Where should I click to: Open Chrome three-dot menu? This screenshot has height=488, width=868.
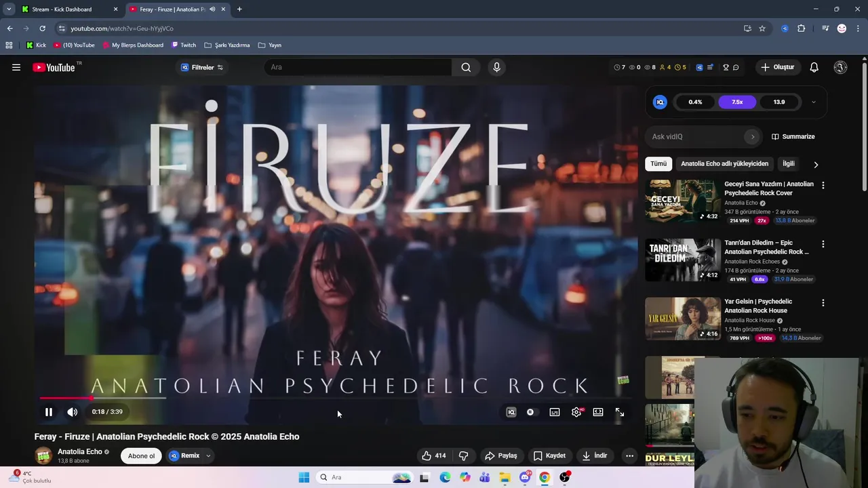(x=859, y=28)
